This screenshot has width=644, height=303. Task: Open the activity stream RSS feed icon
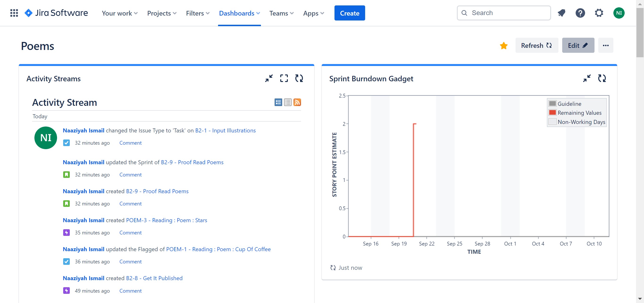tap(297, 102)
